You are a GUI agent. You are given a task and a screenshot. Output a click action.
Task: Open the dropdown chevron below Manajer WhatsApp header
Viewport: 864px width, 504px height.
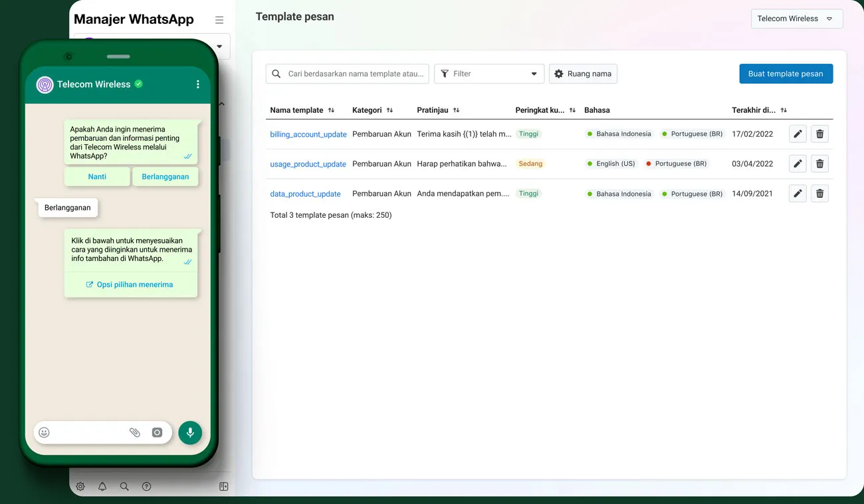(219, 46)
